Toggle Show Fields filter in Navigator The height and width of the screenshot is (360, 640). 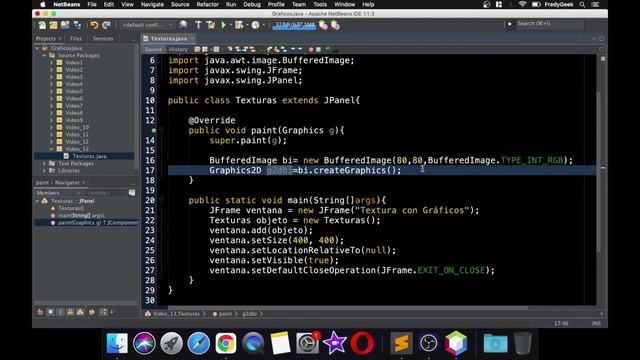[50, 312]
